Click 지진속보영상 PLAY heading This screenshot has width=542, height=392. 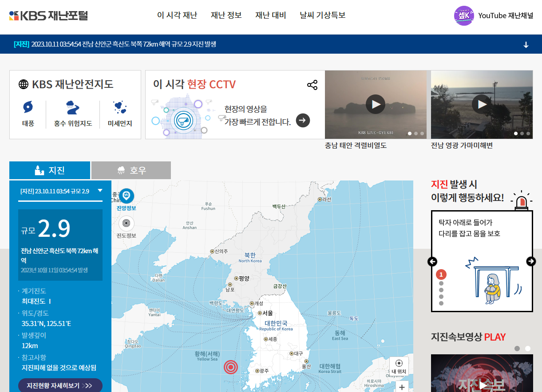tap(468, 337)
